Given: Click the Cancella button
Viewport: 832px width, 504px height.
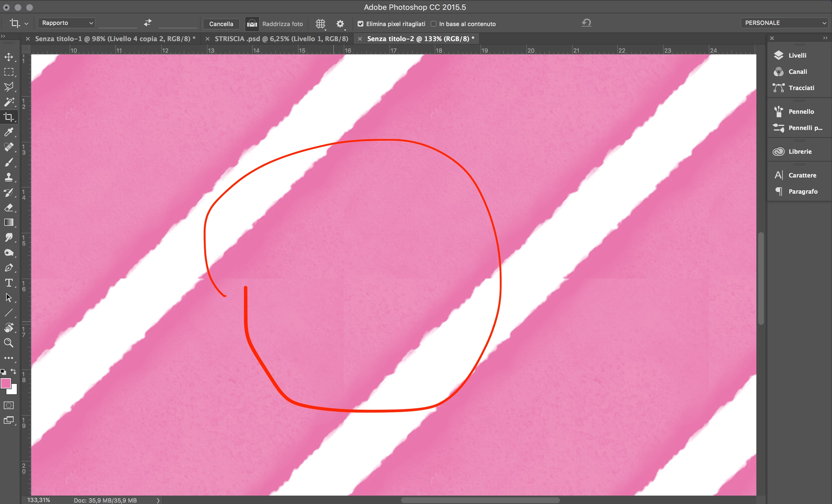Looking at the screenshot, I should [x=221, y=24].
